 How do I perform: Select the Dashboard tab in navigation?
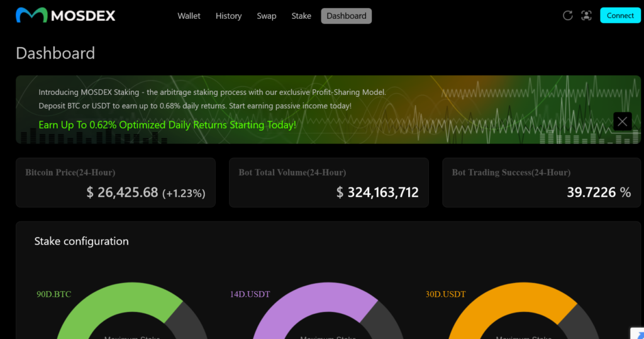click(x=346, y=16)
